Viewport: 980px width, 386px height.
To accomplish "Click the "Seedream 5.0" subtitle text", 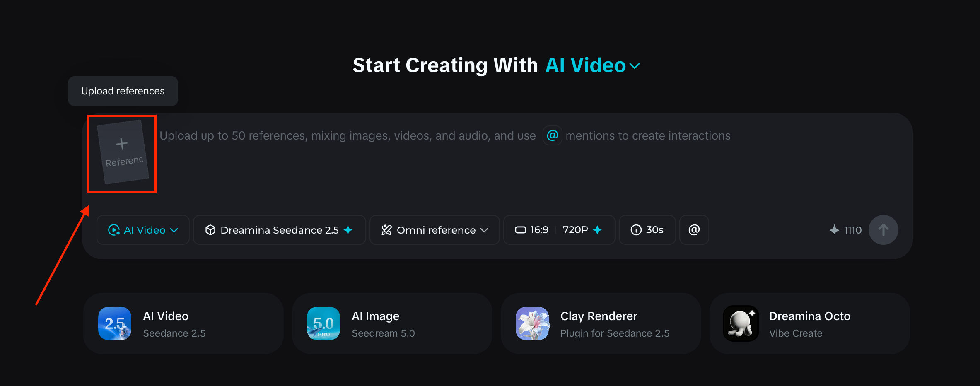I will tap(383, 333).
